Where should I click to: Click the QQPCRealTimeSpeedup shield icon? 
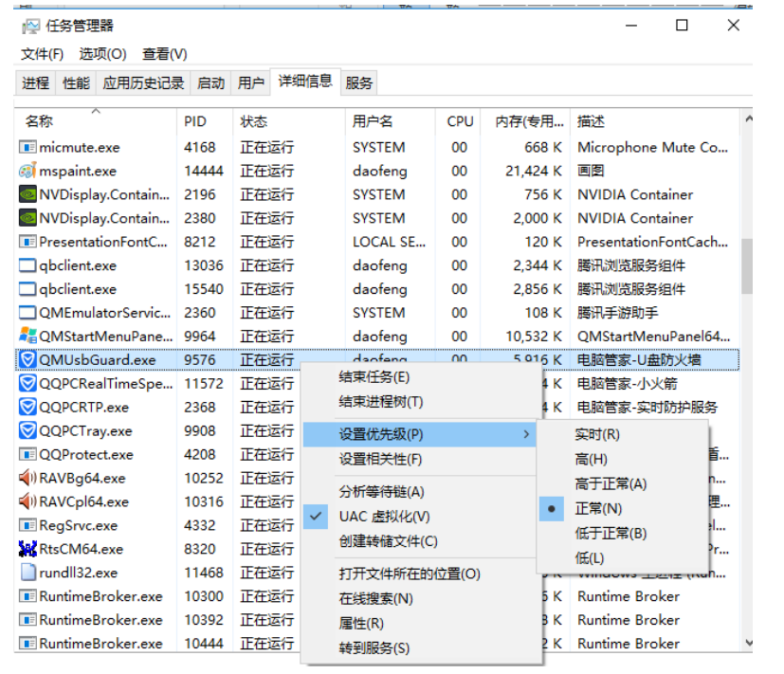(x=27, y=383)
